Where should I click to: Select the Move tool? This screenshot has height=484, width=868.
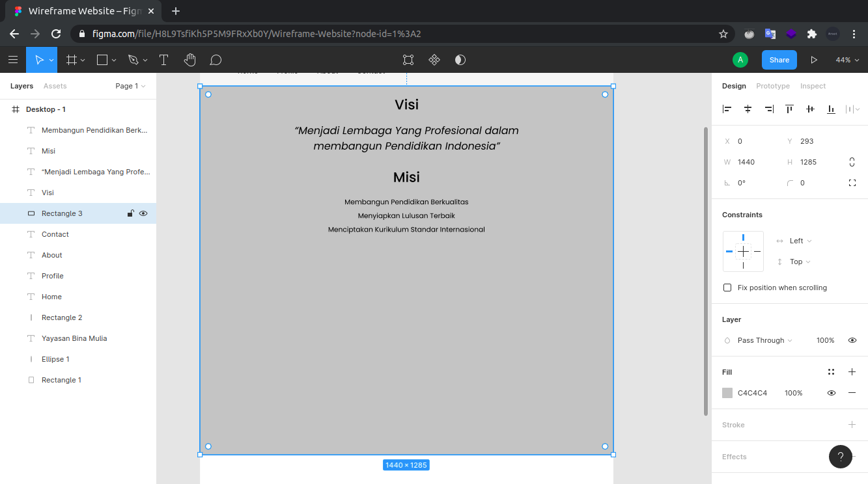[38, 59]
